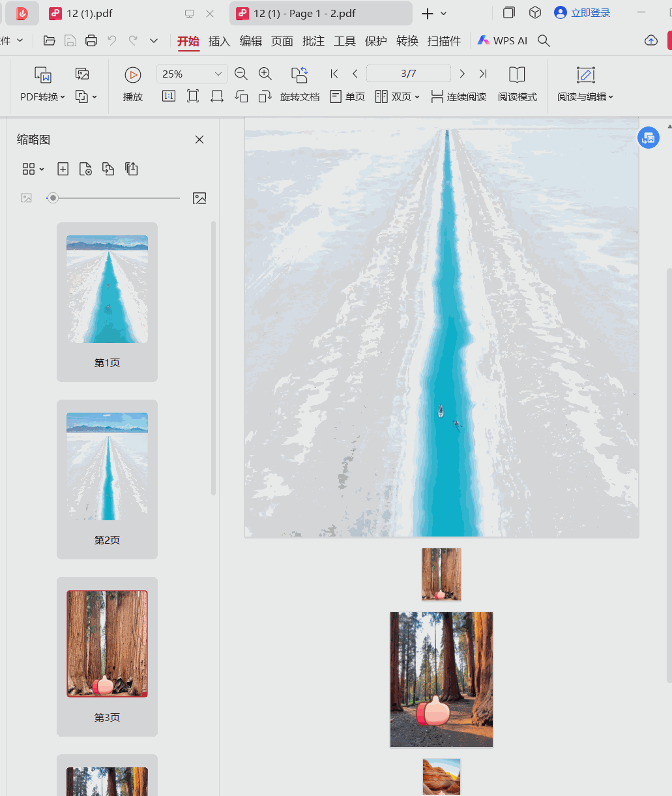672x796 pixels.
Task: Switch to 12 (1) - Page 1 - 2.pdf tab
Action: click(321, 13)
